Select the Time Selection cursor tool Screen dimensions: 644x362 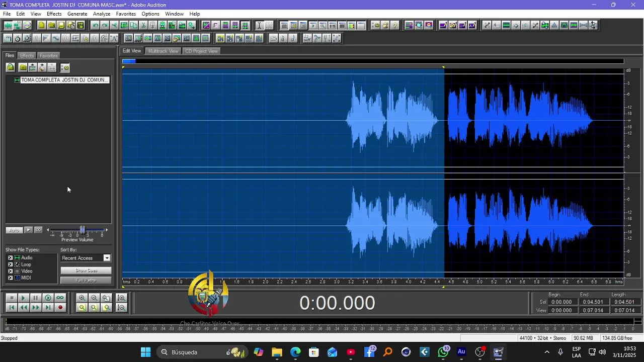tap(259, 25)
